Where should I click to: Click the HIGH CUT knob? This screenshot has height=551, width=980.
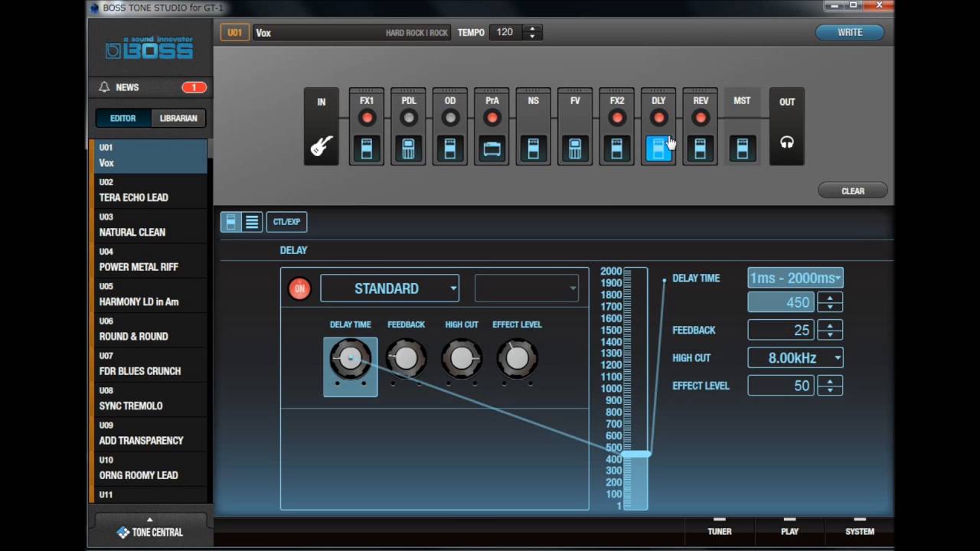(x=462, y=358)
